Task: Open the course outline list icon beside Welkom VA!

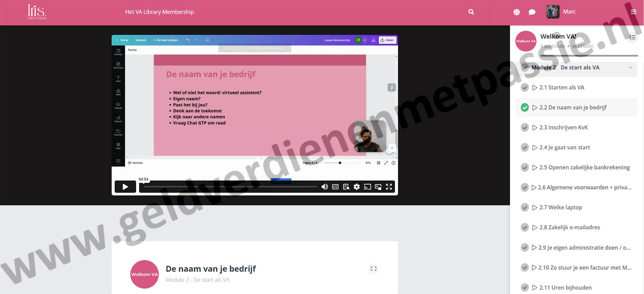Action: coord(632,37)
